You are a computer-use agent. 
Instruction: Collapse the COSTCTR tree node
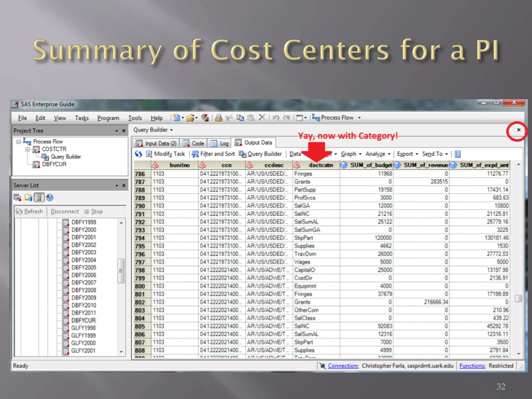tap(28, 149)
